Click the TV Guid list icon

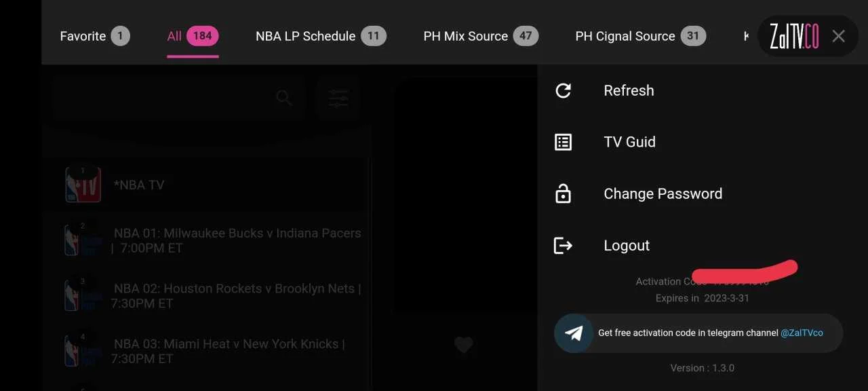click(x=564, y=142)
